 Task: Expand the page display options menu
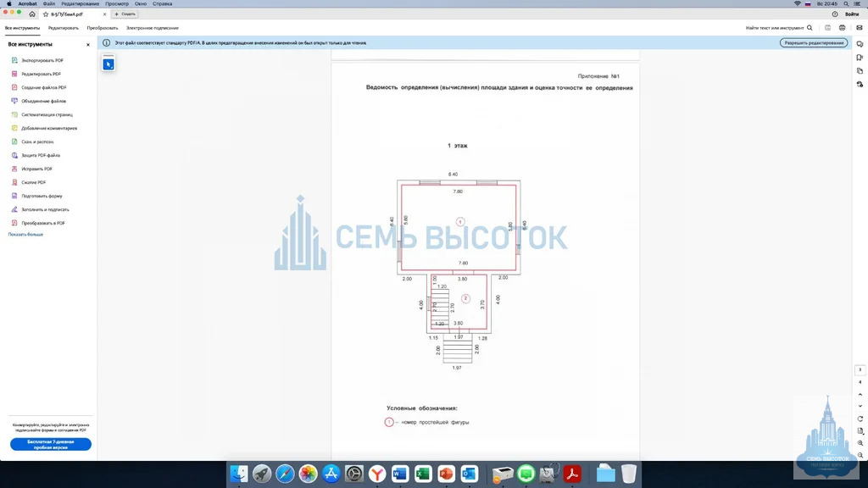pos(860,431)
